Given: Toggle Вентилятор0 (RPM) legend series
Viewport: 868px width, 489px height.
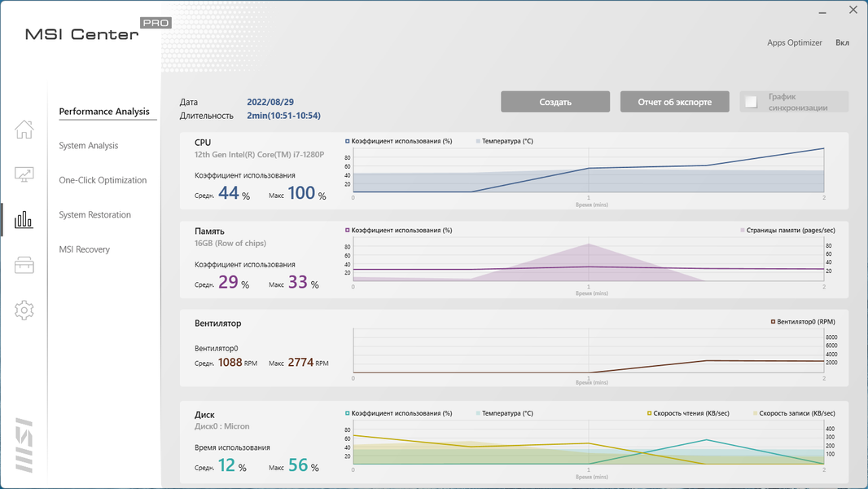Looking at the screenshot, I should click(803, 322).
